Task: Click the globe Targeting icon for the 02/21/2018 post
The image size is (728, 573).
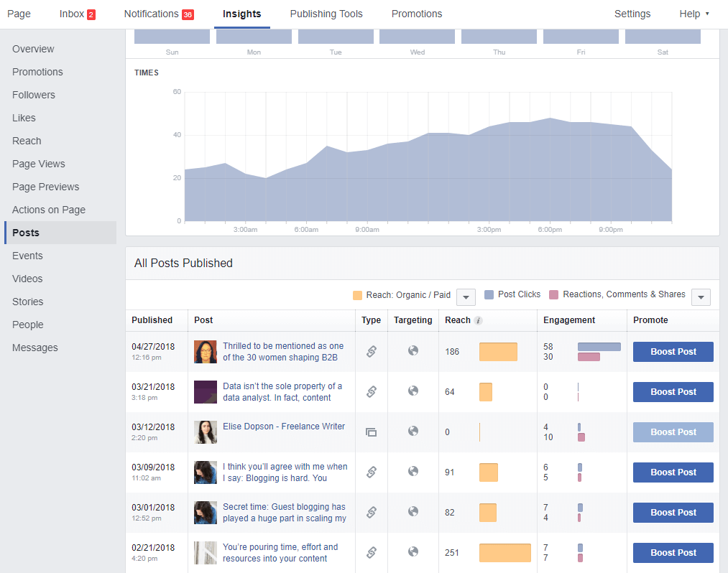Action: 413,552
